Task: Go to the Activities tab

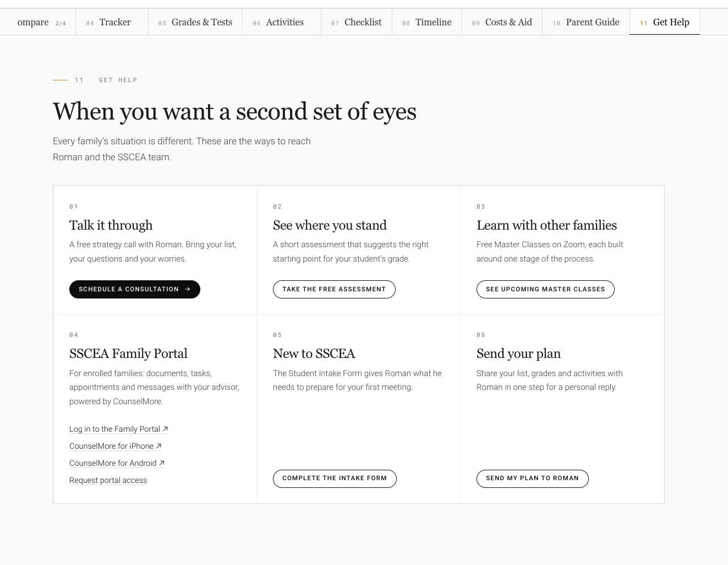Action: (x=282, y=22)
